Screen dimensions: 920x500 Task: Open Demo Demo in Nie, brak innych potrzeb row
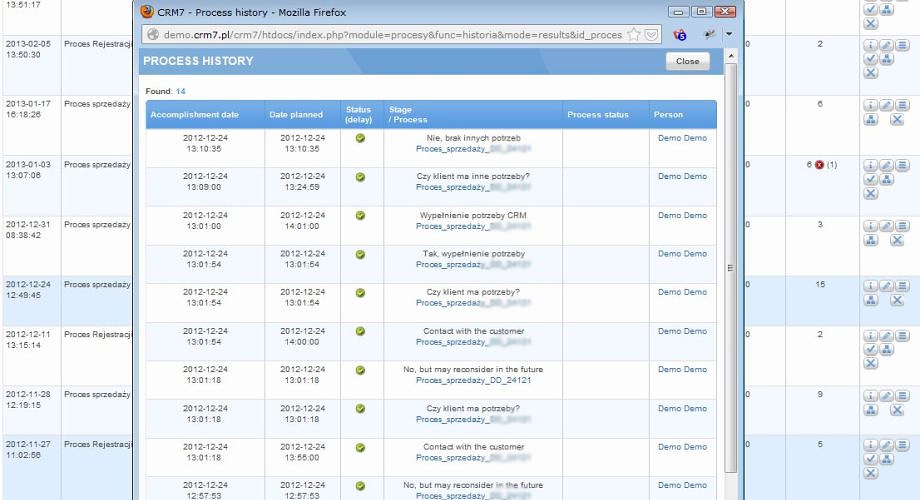pos(682,138)
